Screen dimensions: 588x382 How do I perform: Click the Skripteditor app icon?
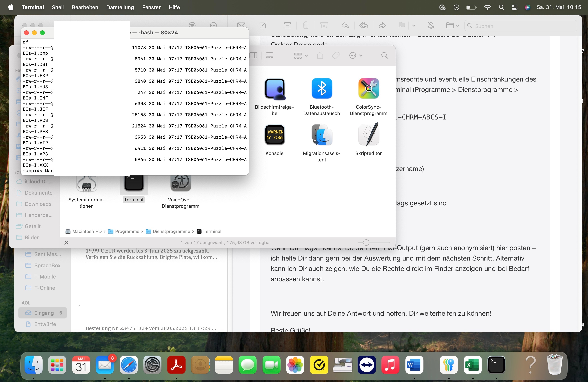point(368,135)
